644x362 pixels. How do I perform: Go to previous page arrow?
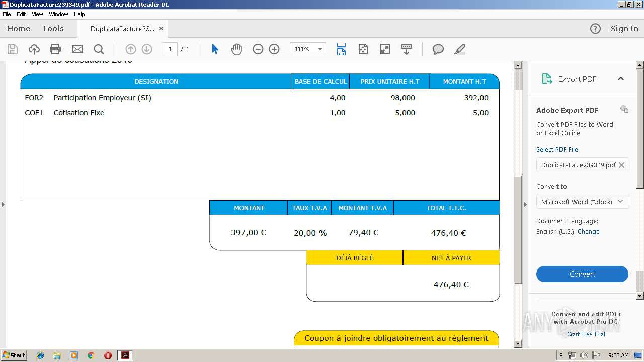click(131, 49)
